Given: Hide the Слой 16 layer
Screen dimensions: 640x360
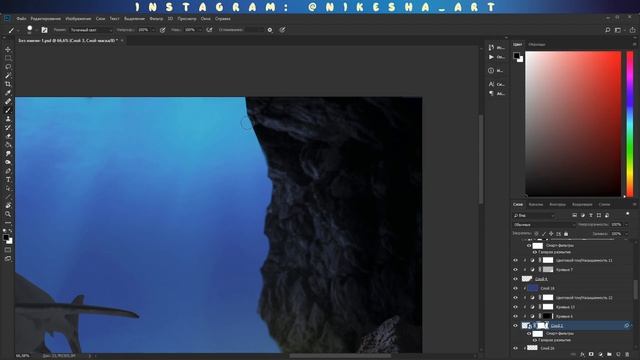Looking at the screenshot, I should tap(515, 288).
